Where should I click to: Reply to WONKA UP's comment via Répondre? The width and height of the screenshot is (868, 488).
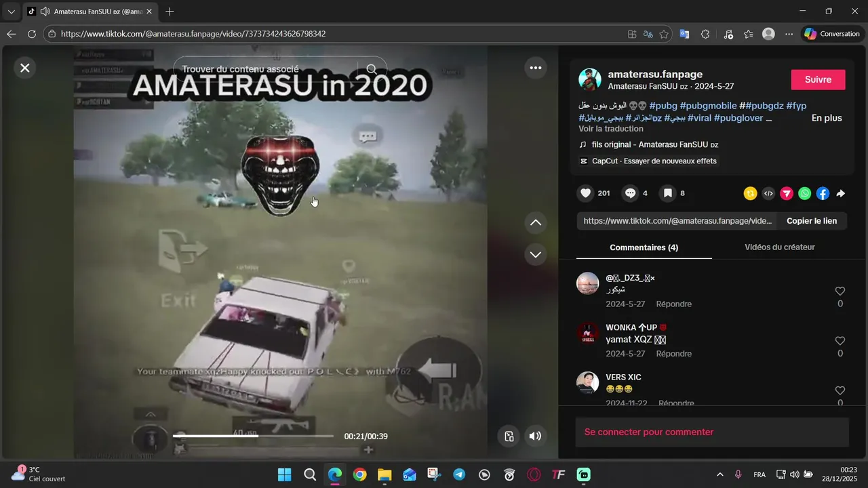(x=674, y=354)
